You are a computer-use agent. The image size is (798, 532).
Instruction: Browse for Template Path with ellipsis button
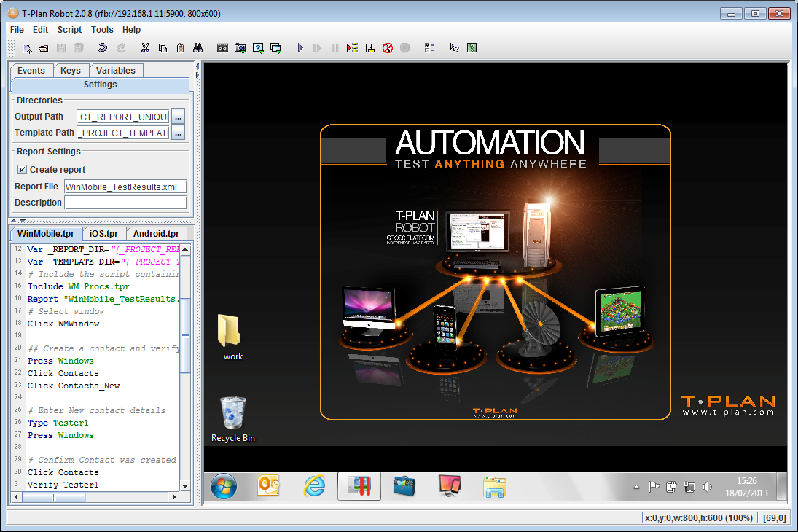point(179,133)
